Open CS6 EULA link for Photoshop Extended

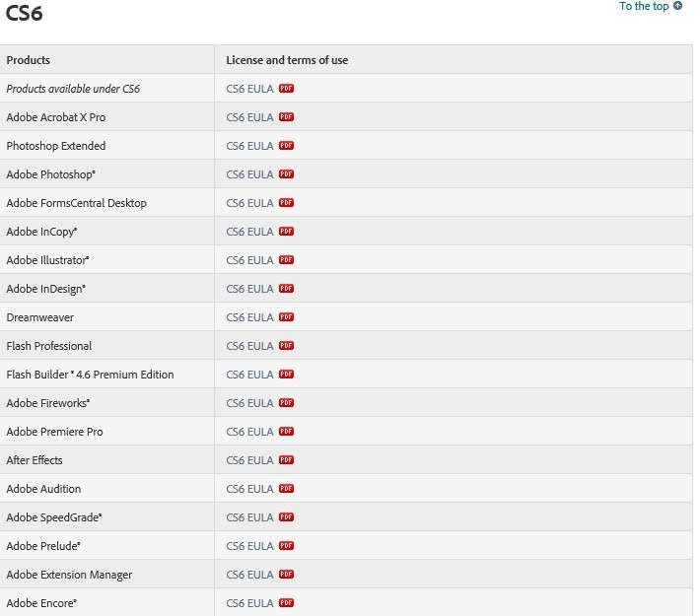249,146
